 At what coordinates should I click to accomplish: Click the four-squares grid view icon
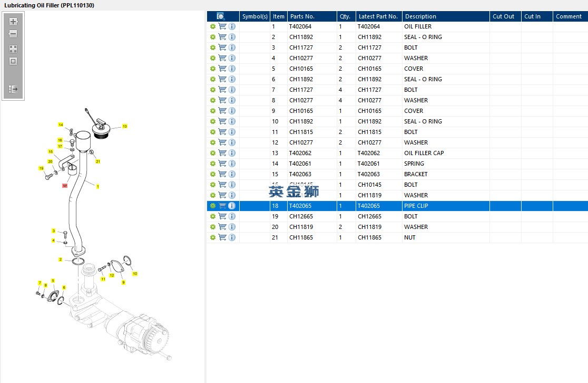click(x=13, y=49)
